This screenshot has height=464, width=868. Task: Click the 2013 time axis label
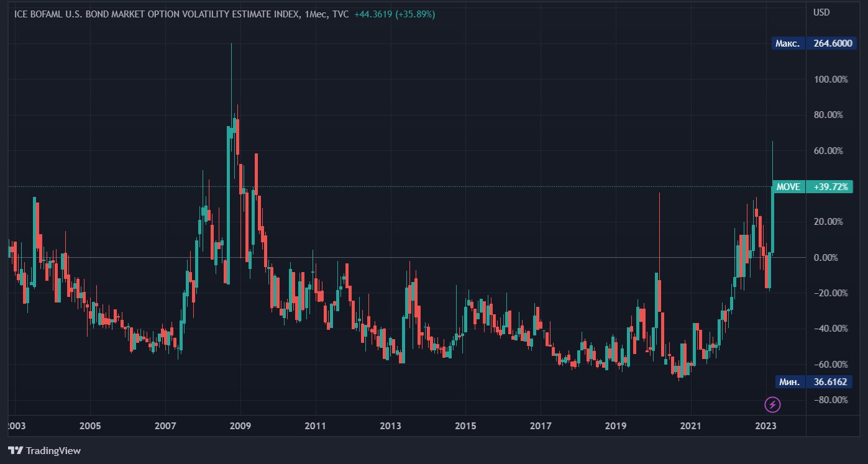[390, 426]
